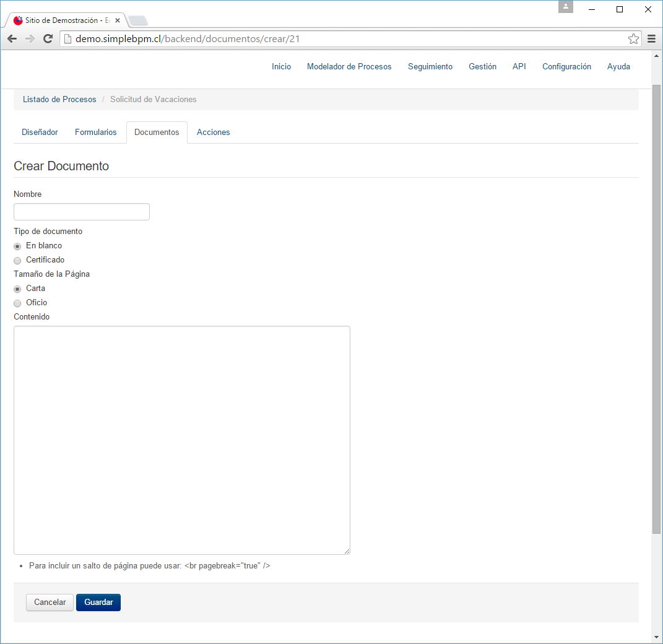Follow the Listado de Procesos breadcrumb
Viewport: 663px width, 644px height.
59,99
